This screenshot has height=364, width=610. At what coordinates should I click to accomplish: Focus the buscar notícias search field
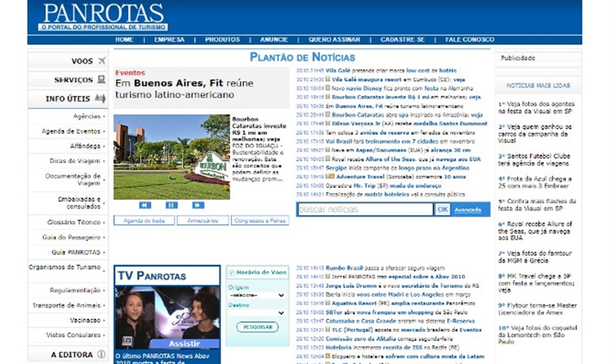[365, 209]
